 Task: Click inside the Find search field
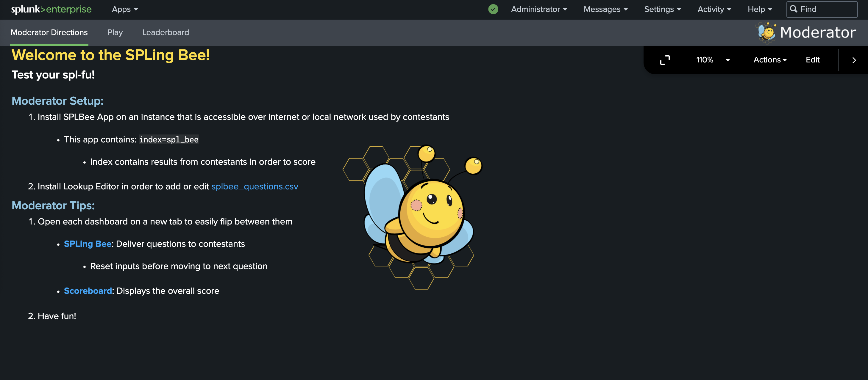click(x=825, y=9)
